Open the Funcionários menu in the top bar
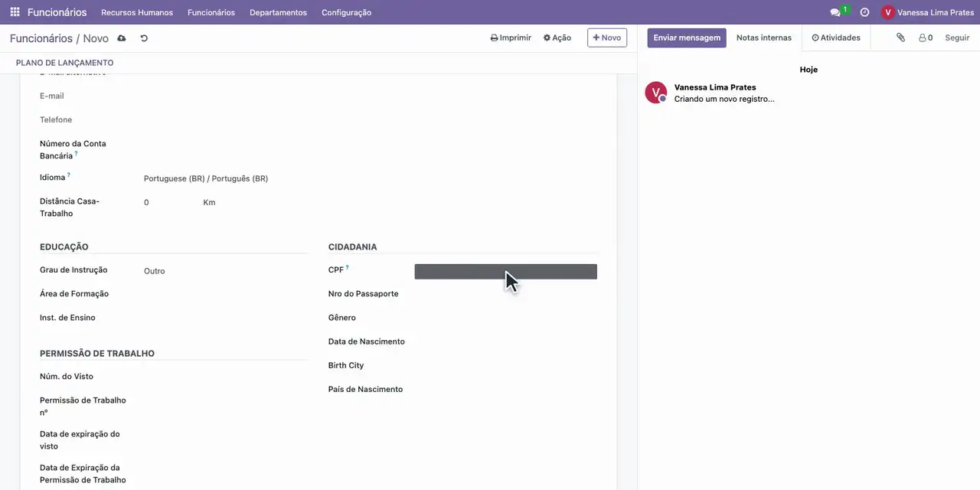The width and height of the screenshot is (980, 490). click(211, 12)
